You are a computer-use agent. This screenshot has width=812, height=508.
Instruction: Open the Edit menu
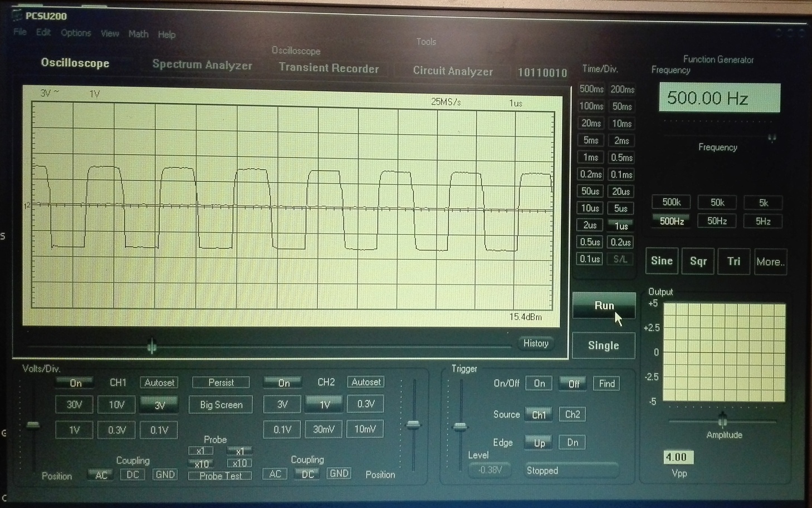pos(43,33)
